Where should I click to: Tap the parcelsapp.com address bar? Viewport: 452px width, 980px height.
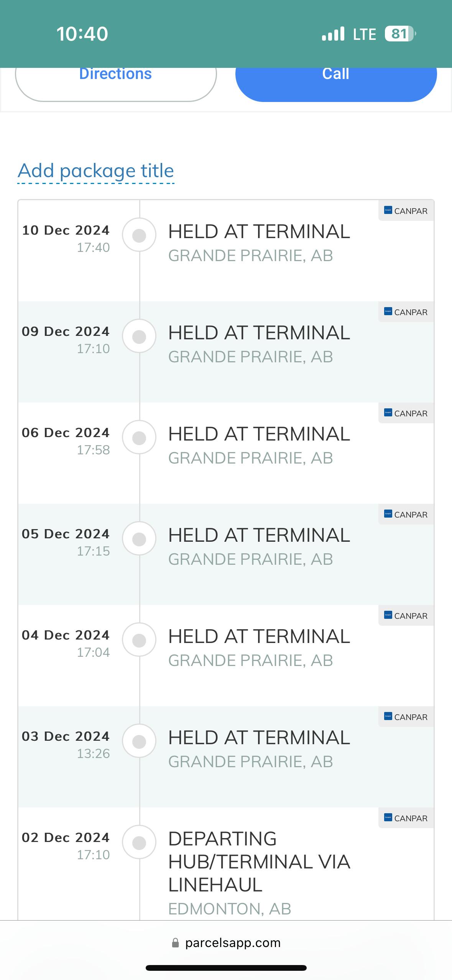pos(226,943)
